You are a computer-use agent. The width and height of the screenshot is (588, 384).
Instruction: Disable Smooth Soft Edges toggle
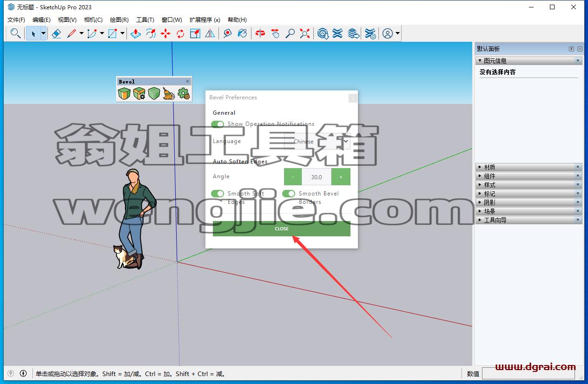point(218,194)
